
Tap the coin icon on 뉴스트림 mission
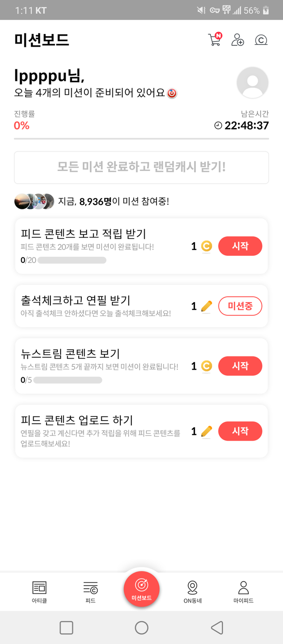(206, 366)
